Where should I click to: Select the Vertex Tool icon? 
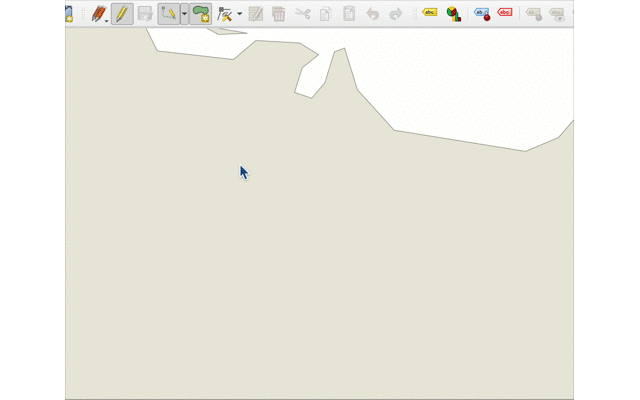point(224,14)
